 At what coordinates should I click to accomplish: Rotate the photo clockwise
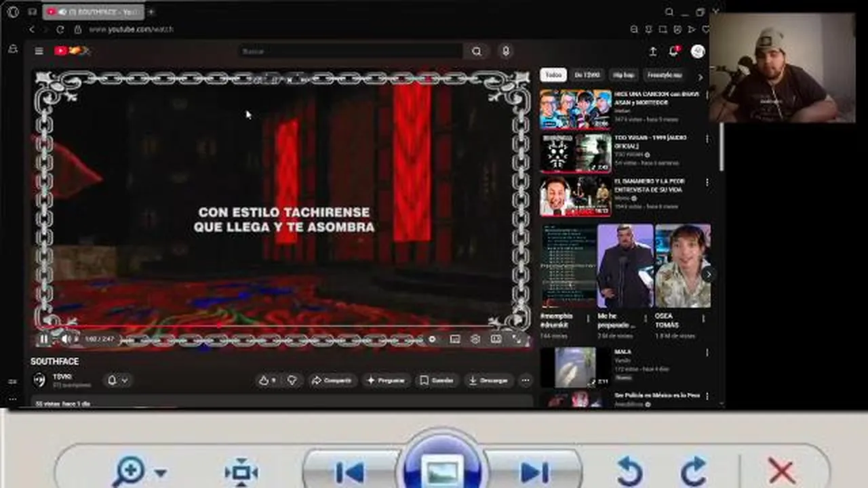click(x=693, y=471)
